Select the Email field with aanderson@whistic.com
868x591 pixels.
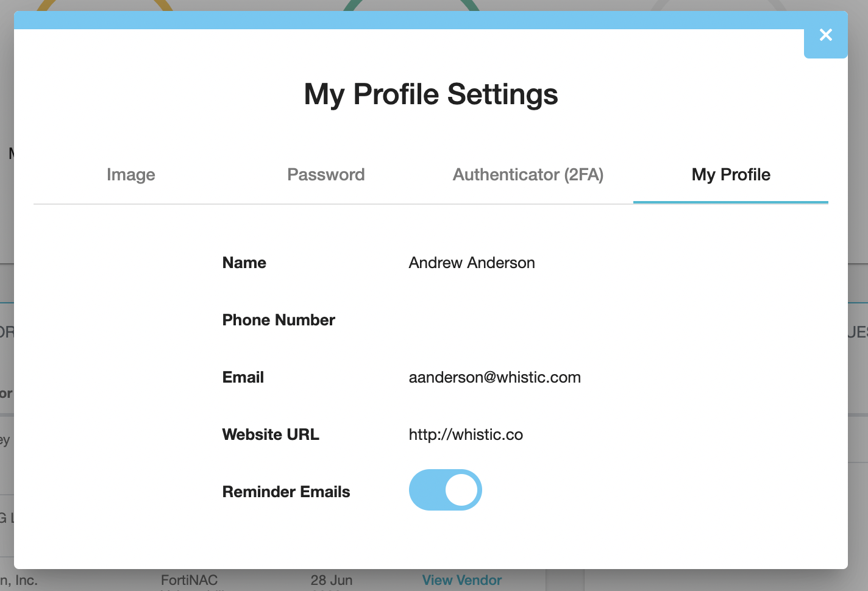tap(494, 377)
